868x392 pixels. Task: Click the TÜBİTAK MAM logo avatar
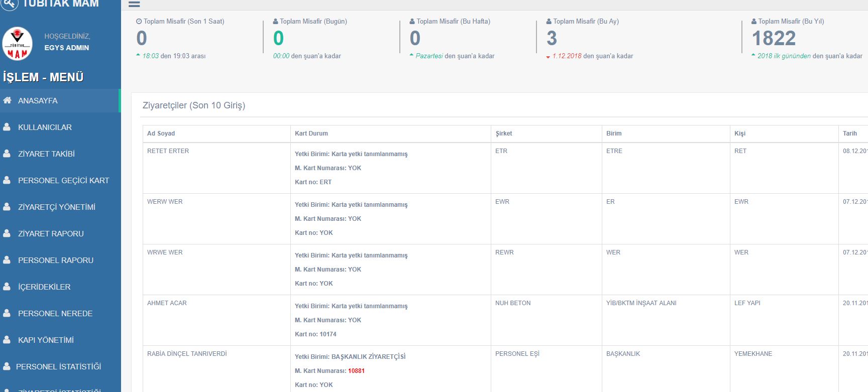[18, 44]
